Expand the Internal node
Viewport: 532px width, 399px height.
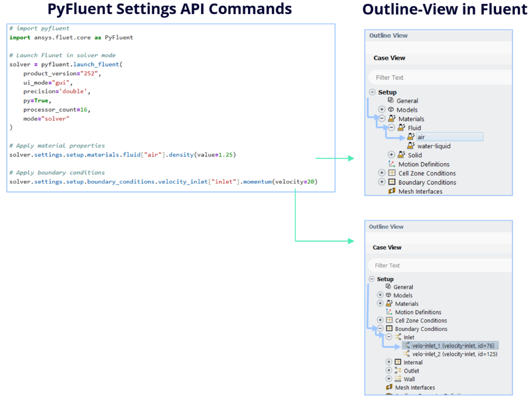click(389, 362)
